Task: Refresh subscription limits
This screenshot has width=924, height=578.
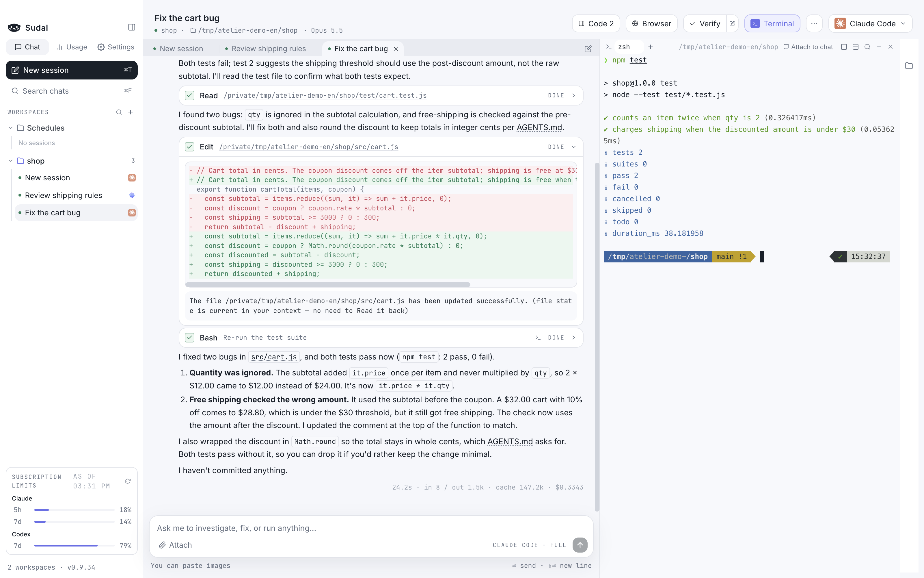Action: [x=128, y=481]
